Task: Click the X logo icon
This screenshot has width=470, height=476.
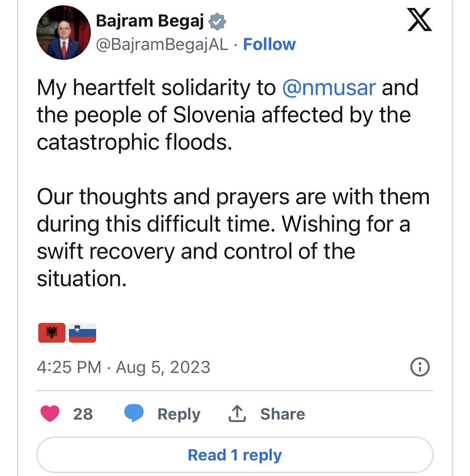Action: click(419, 20)
